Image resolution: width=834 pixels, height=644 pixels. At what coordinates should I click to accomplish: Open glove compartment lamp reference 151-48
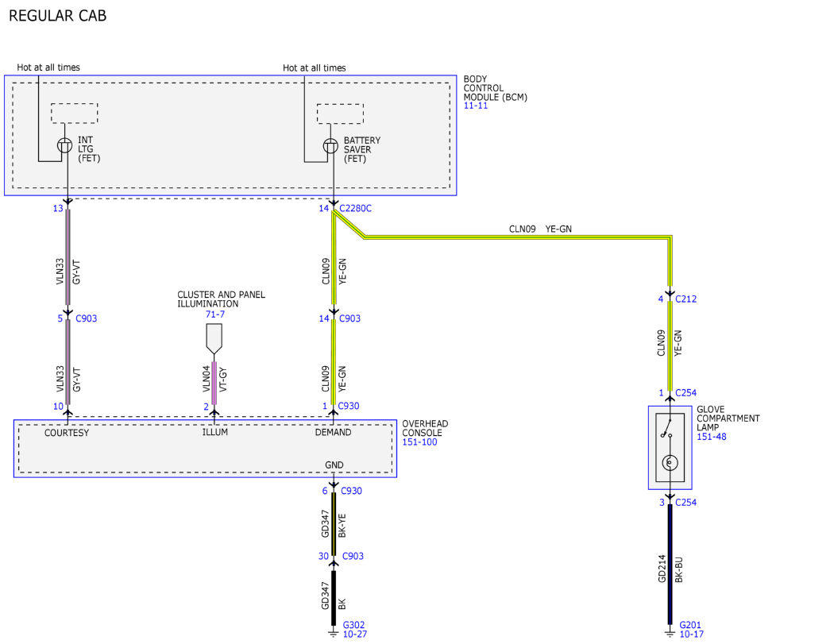[711, 437]
